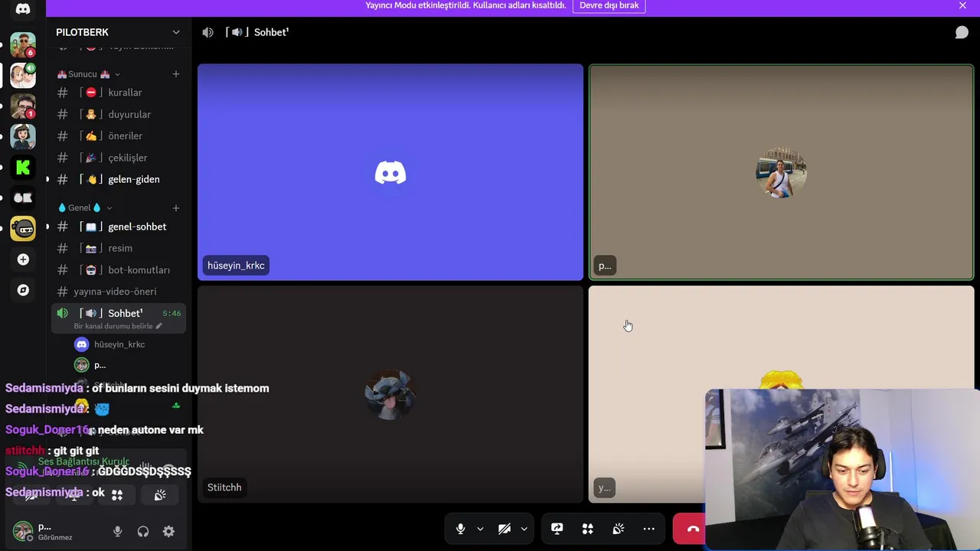Open the kurallar channel
980x551 pixels.
pos(119,93)
